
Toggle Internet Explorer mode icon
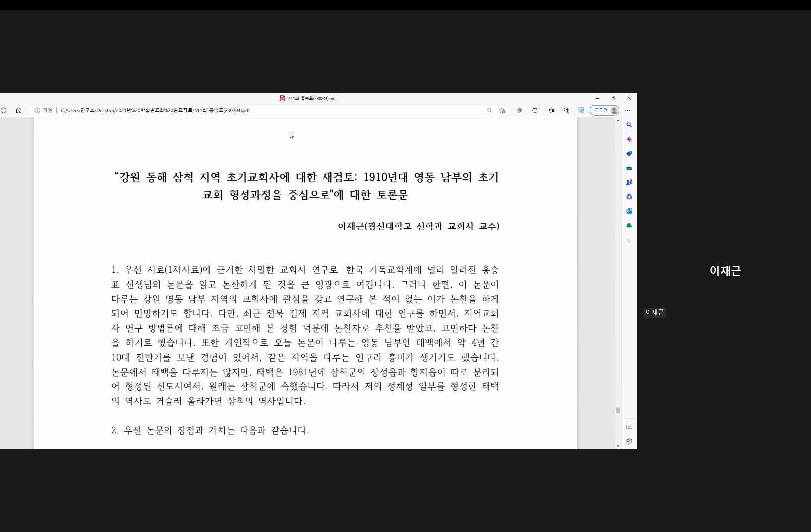(581, 110)
